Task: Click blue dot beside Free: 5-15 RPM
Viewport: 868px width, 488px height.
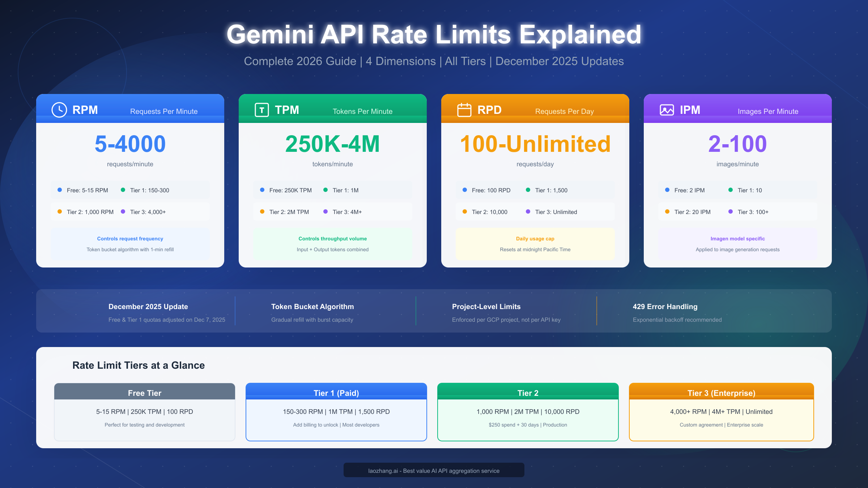Action: pyautogui.click(x=60, y=190)
